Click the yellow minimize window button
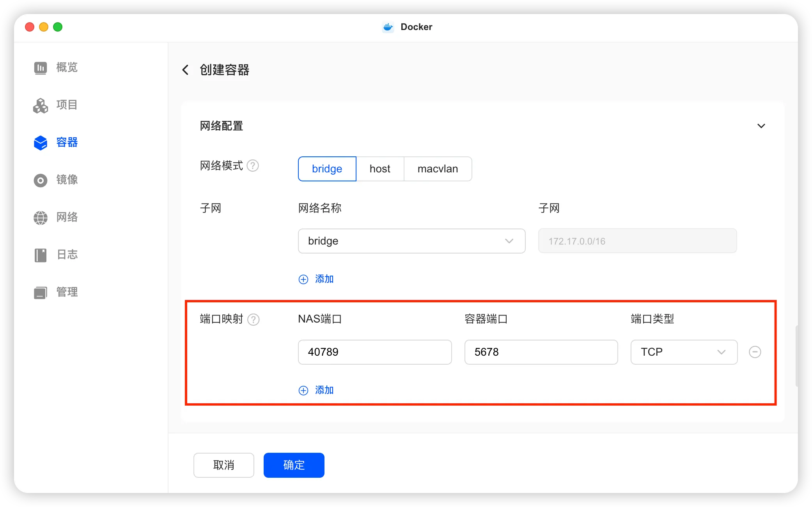This screenshot has height=507, width=812. (44, 27)
